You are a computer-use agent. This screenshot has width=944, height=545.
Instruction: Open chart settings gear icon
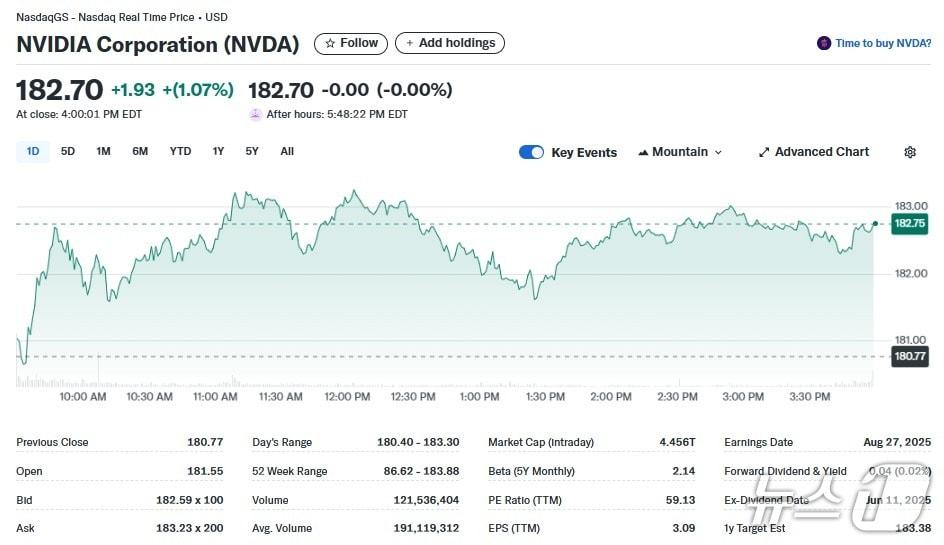pos(909,152)
